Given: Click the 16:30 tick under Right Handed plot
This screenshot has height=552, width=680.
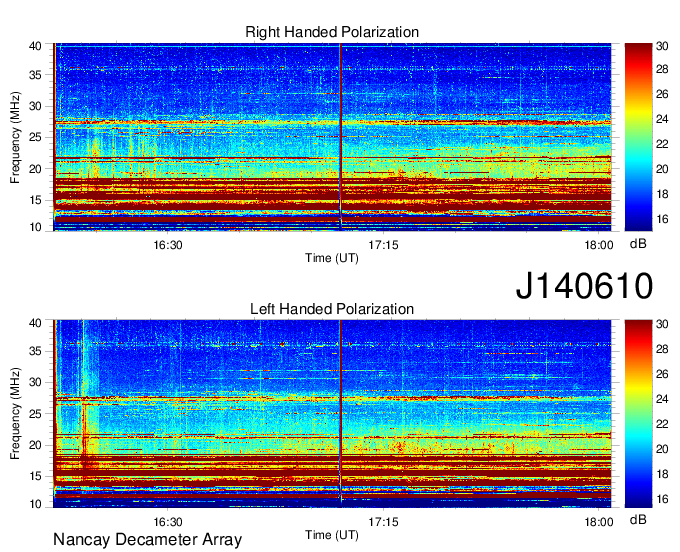Looking at the screenshot, I should click(x=168, y=245).
